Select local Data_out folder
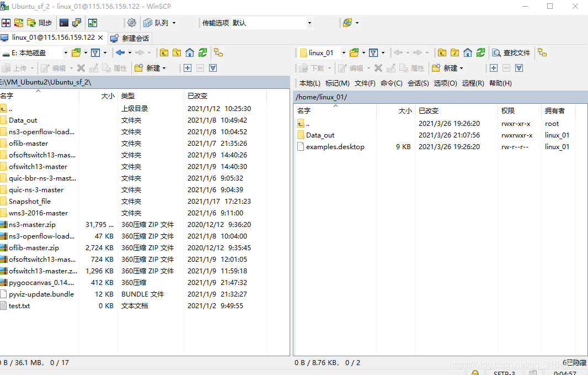Screen dimensions: 588x375 pos(23,120)
